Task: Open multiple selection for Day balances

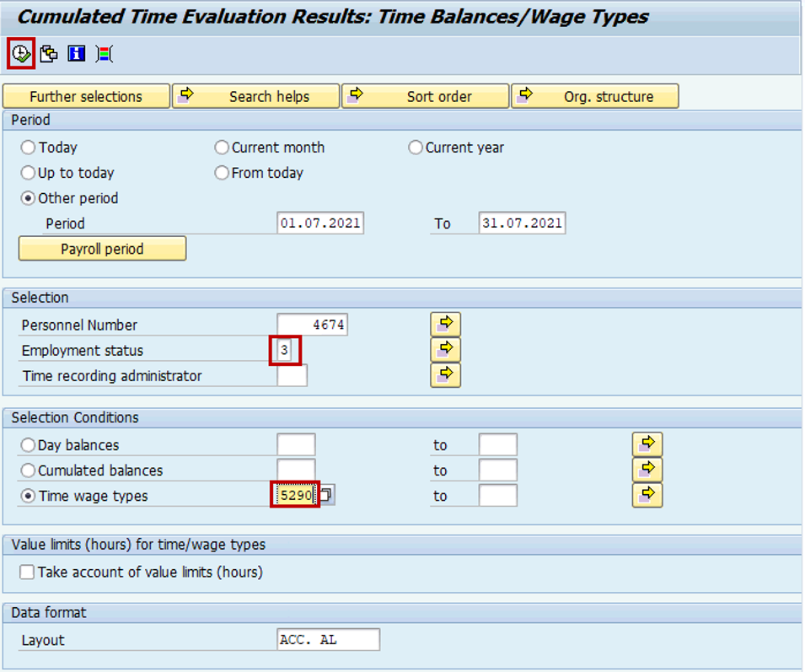Action: (647, 444)
